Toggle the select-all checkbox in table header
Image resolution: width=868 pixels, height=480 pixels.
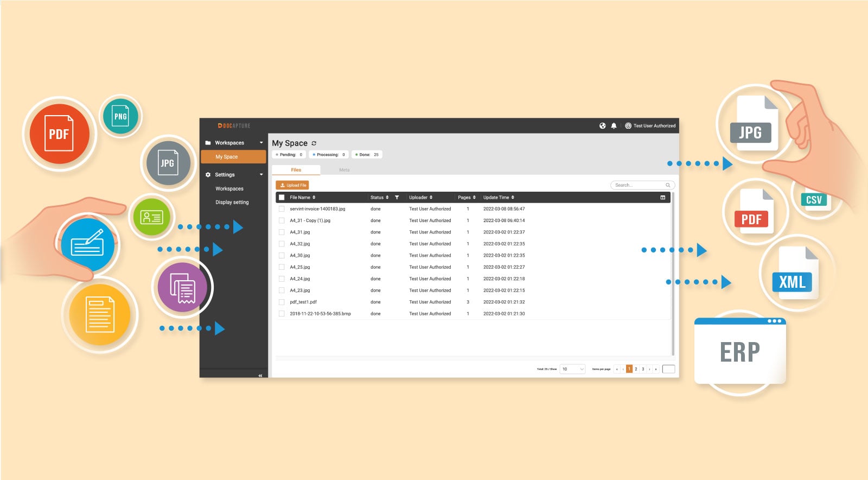[282, 198]
